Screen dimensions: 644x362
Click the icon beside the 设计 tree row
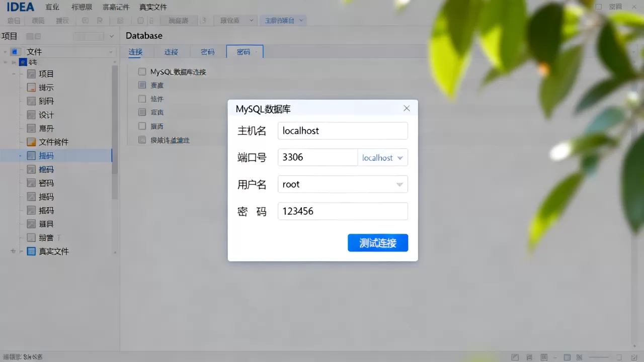pos(31,115)
